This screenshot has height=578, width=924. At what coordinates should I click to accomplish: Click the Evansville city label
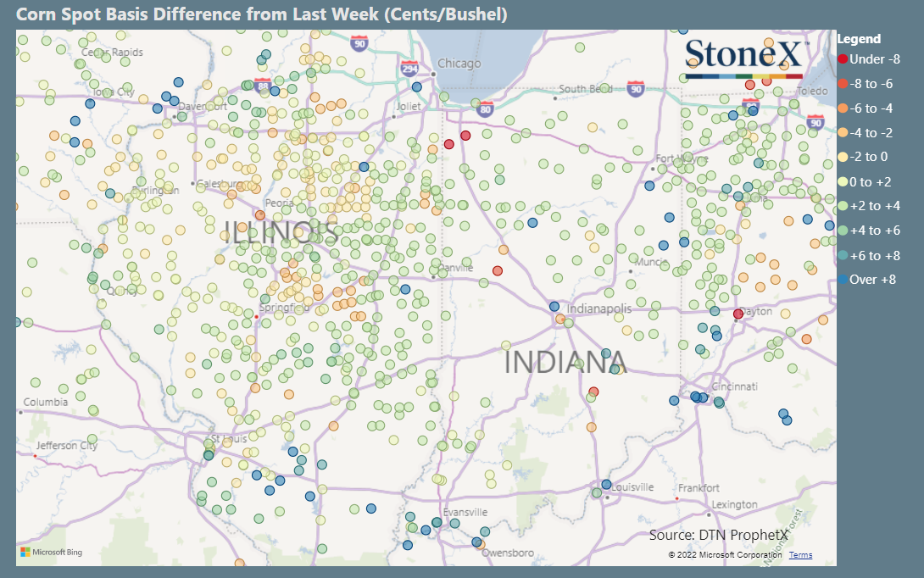(465, 512)
